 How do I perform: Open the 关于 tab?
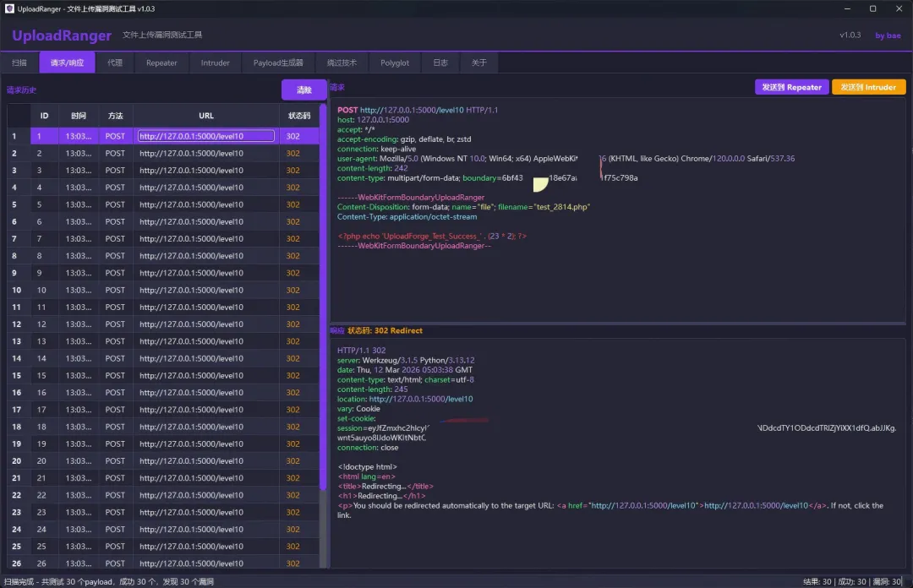click(x=478, y=63)
